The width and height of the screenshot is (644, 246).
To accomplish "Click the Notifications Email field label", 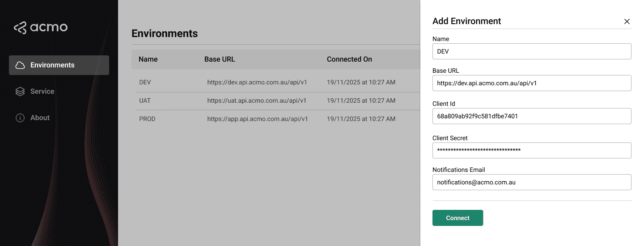I will pyautogui.click(x=458, y=170).
